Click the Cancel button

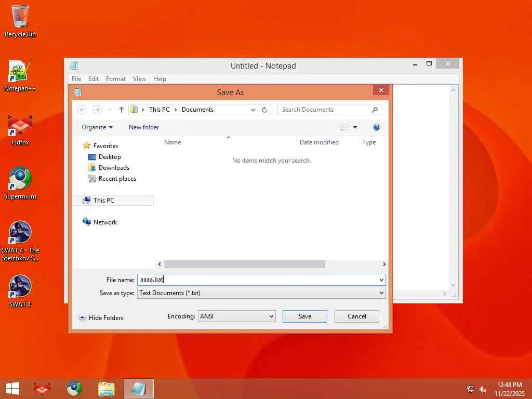coord(356,316)
